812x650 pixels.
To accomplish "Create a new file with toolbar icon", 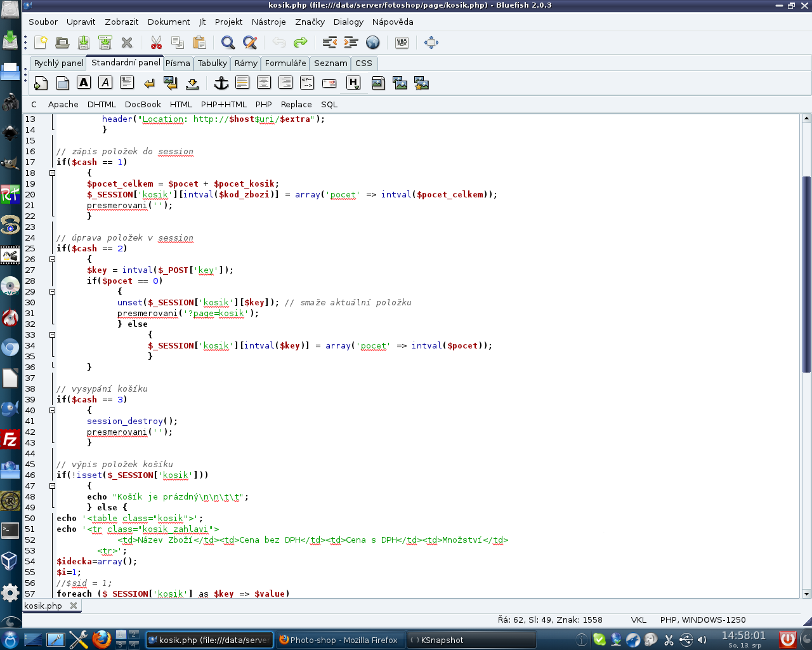I will pos(41,43).
